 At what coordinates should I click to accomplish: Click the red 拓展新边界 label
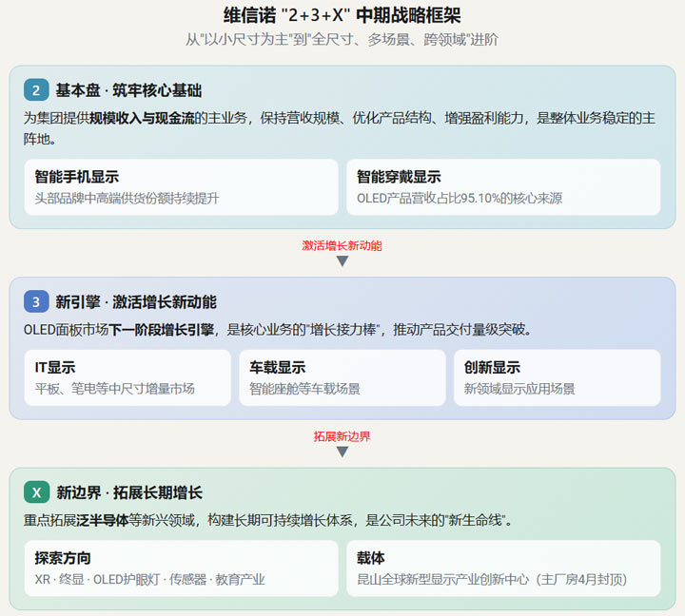(x=342, y=436)
